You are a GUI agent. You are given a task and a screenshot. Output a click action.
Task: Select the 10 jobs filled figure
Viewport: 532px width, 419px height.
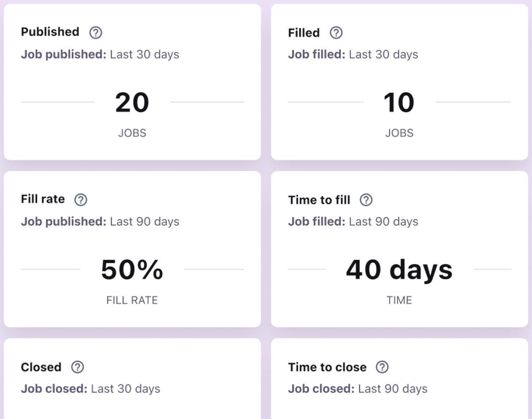coord(399,102)
